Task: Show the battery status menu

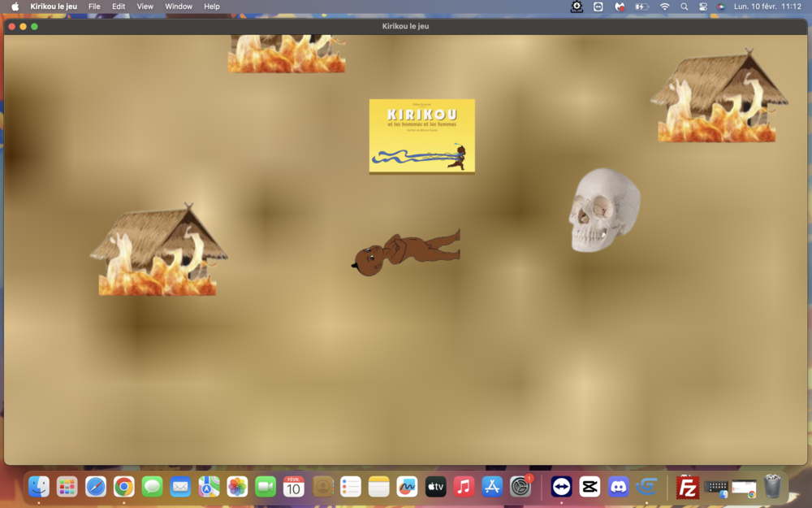Action: click(x=641, y=7)
